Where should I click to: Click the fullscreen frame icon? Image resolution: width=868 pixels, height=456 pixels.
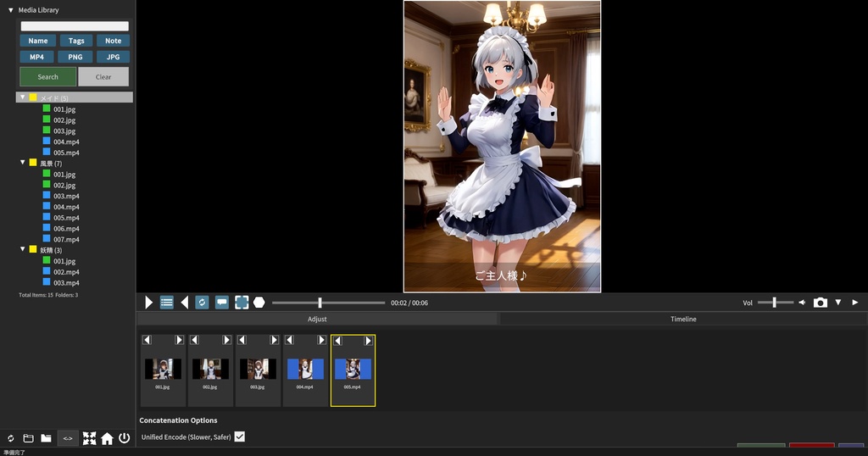click(x=242, y=302)
